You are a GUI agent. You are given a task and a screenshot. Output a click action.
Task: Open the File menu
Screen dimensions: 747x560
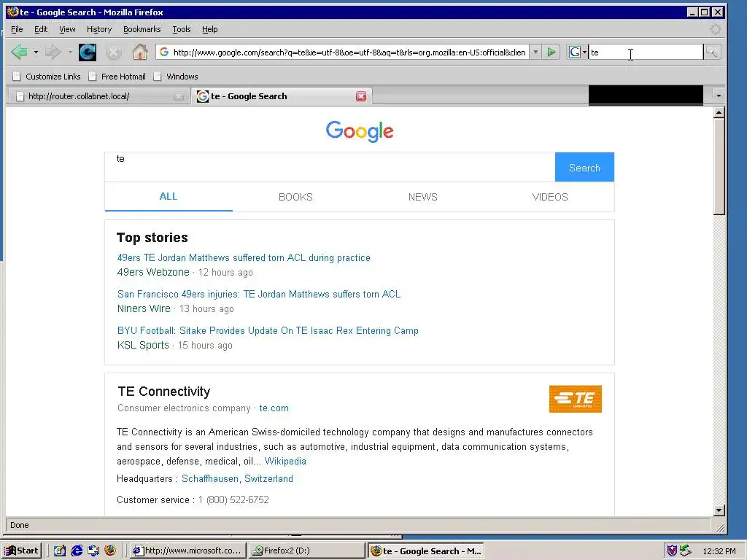coord(17,29)
